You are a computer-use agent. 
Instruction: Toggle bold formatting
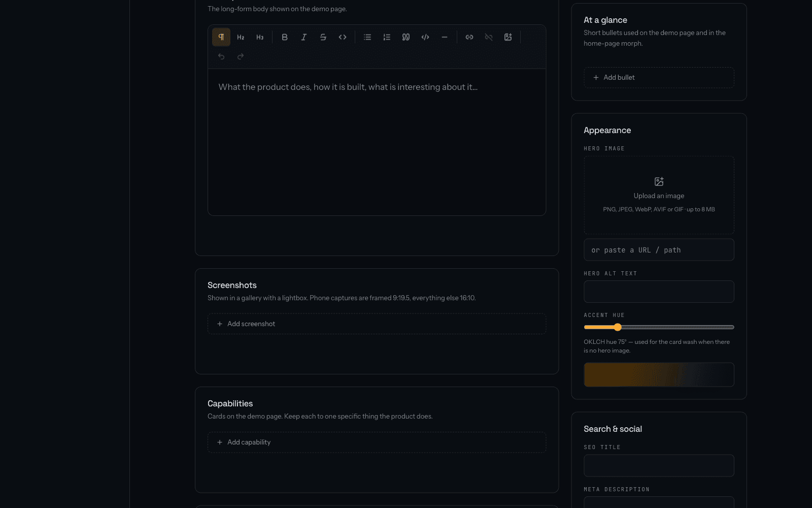(285, 37)
